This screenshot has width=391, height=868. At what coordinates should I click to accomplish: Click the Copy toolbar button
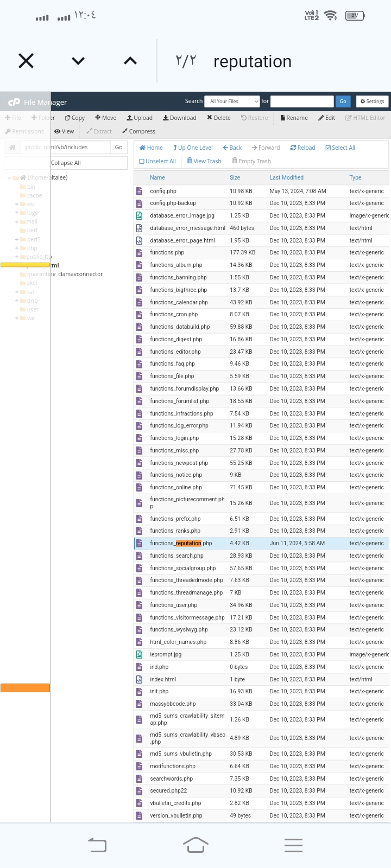click(75, 118)
